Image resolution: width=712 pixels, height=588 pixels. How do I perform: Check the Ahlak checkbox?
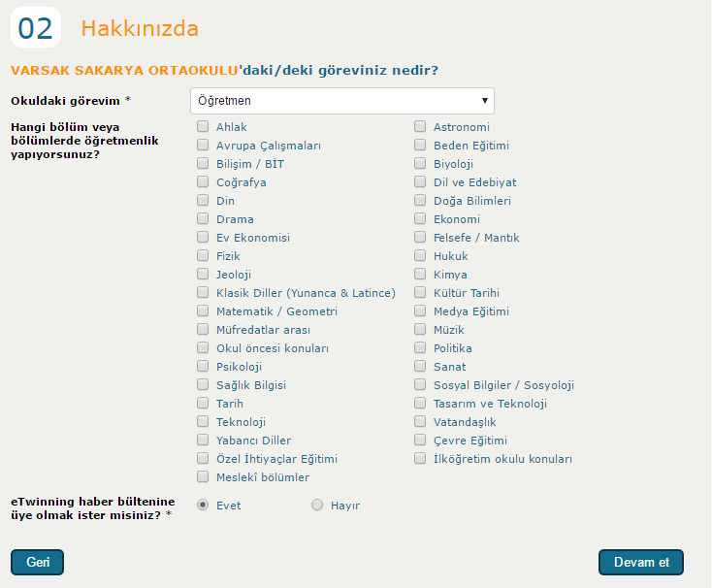[x=203, y=127]
